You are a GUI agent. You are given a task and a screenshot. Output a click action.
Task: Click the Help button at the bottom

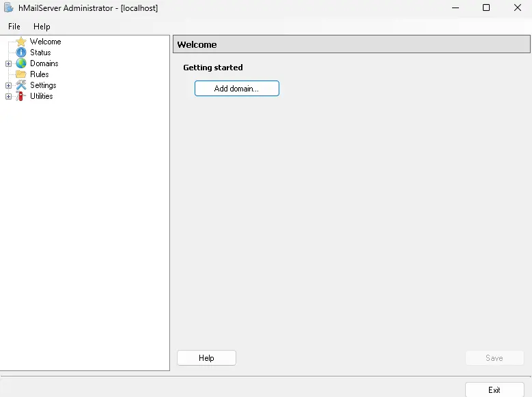(x=206, y=357)
